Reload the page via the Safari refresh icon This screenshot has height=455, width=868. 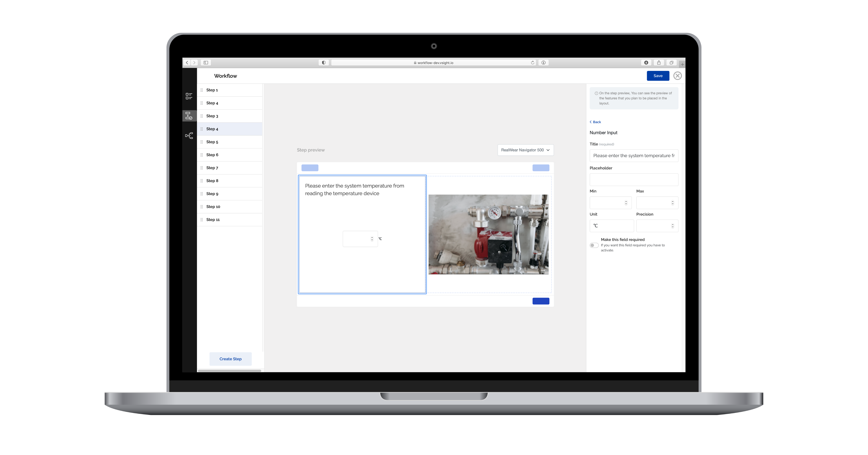tap(532, 62)
